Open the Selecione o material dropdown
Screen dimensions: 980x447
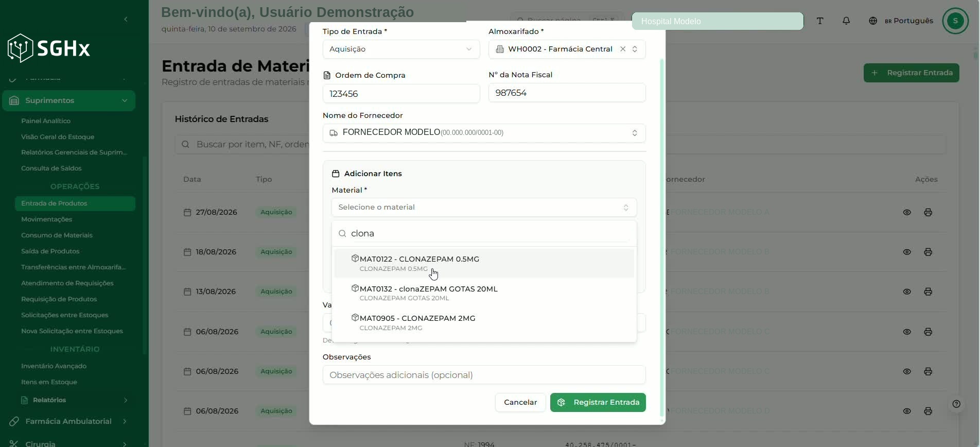(484, 207)
